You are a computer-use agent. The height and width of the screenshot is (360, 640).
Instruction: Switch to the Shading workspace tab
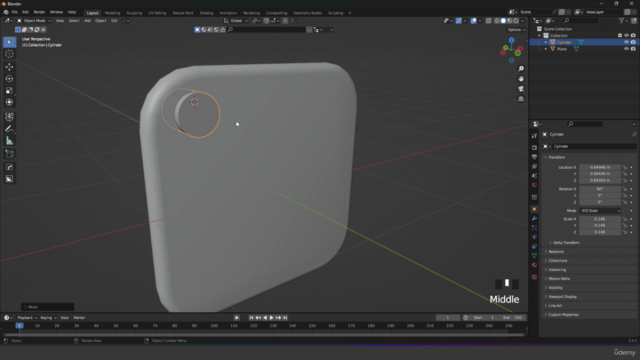[x=206, y=13]
